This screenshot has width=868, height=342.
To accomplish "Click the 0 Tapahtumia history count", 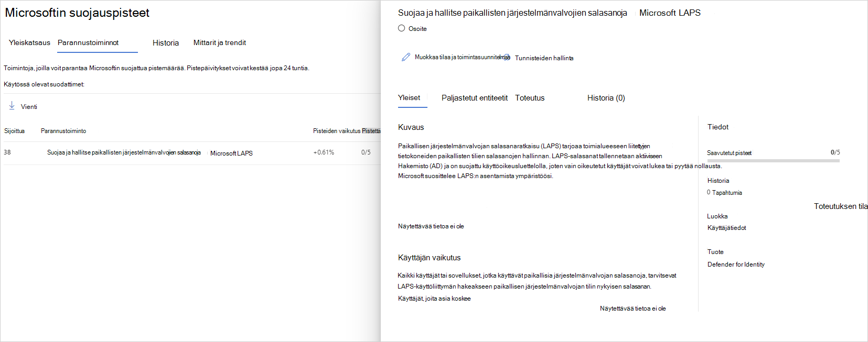I will pos(724,193).
